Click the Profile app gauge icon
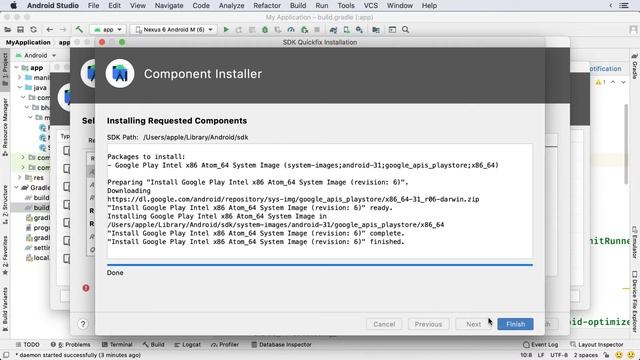The width and height of the screenshot is (640, 360). (x=291, y=29)
